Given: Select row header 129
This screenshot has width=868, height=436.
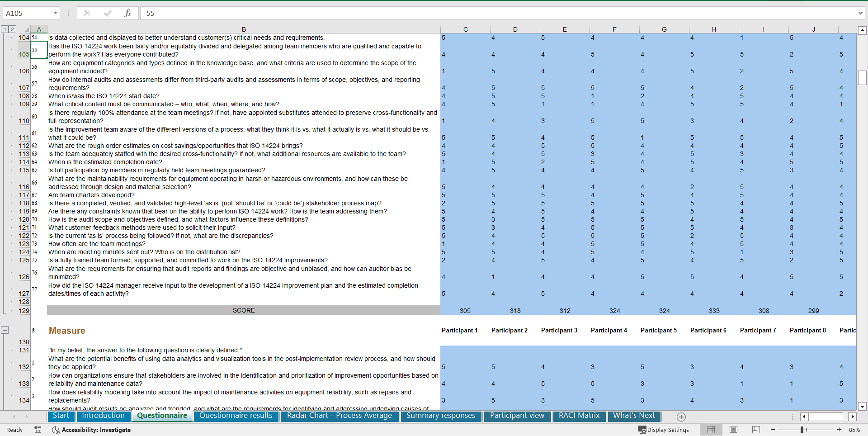Looking at the screenshot, I should (x=24, y=311).
